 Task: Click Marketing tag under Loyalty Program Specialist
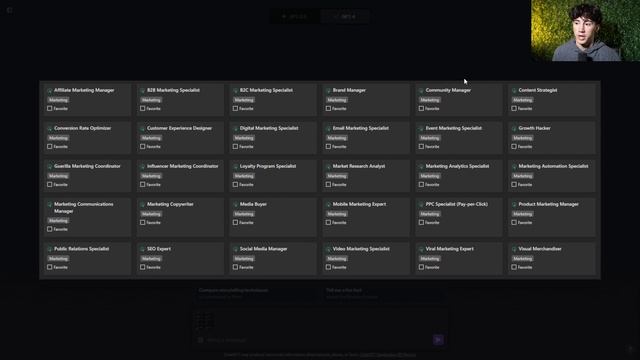[x=244, y=176]
